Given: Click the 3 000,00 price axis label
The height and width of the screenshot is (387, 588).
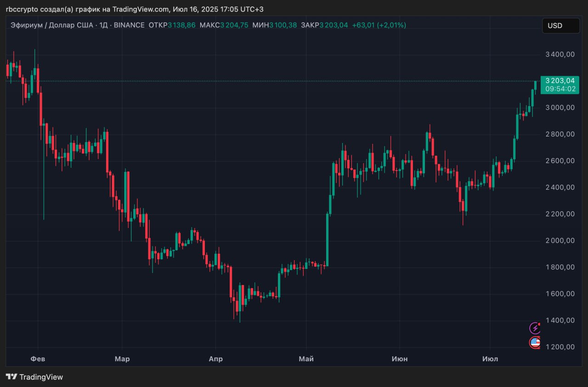Looking at the screenshot, I should click(560, 108).
